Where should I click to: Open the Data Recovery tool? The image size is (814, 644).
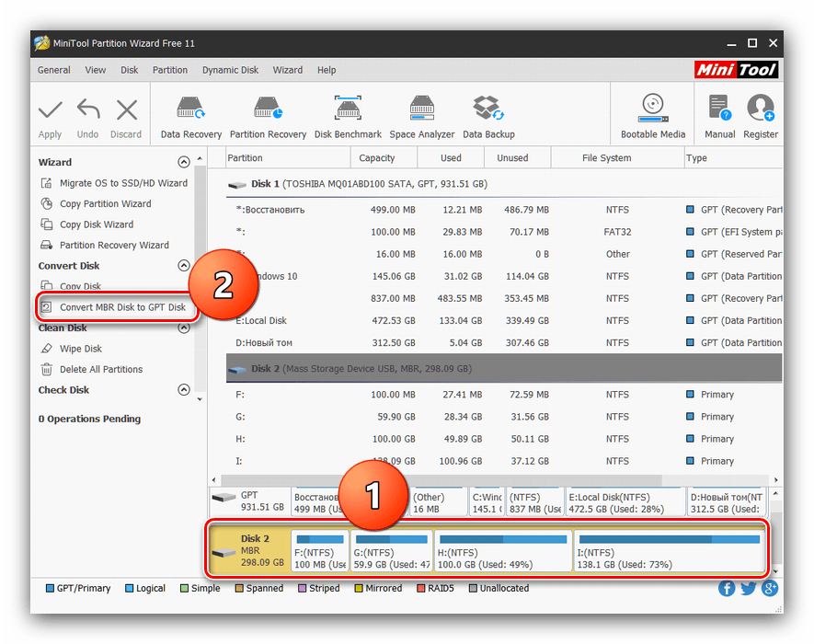click(x=190, y=111)
